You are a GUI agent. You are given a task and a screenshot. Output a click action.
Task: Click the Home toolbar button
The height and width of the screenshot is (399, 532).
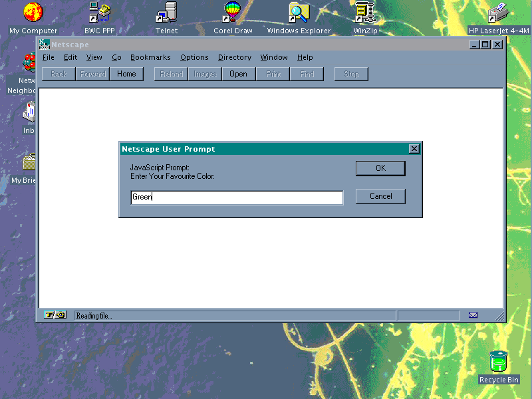pos(126,74)
